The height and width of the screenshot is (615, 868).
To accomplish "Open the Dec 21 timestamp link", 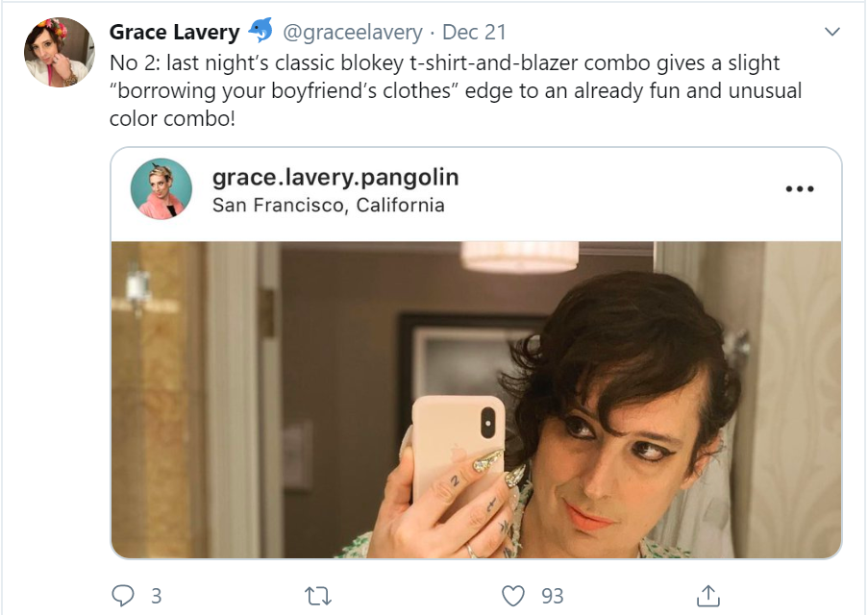I will point(474,32).
